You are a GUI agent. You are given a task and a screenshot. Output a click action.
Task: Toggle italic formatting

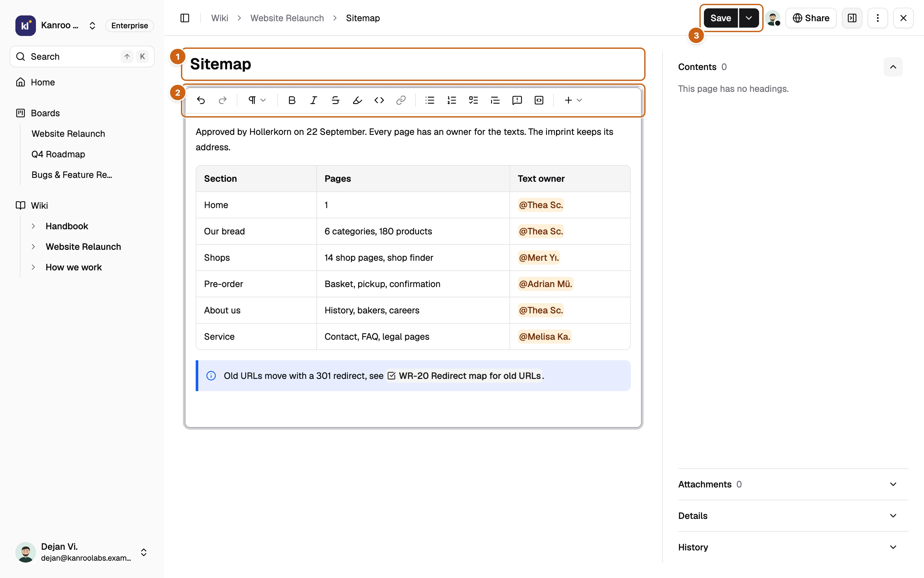click(314, 100)
